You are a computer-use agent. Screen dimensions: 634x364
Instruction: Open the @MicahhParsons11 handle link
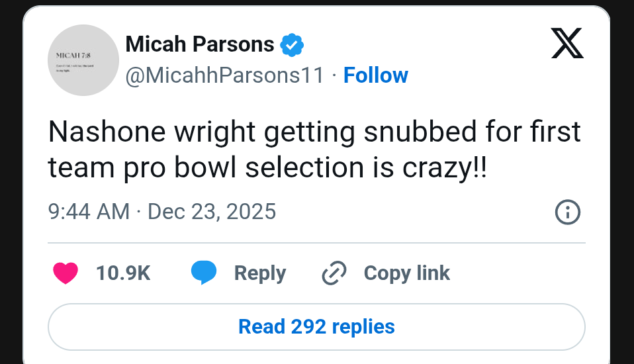pyautogui.click(x=225, y=75)
